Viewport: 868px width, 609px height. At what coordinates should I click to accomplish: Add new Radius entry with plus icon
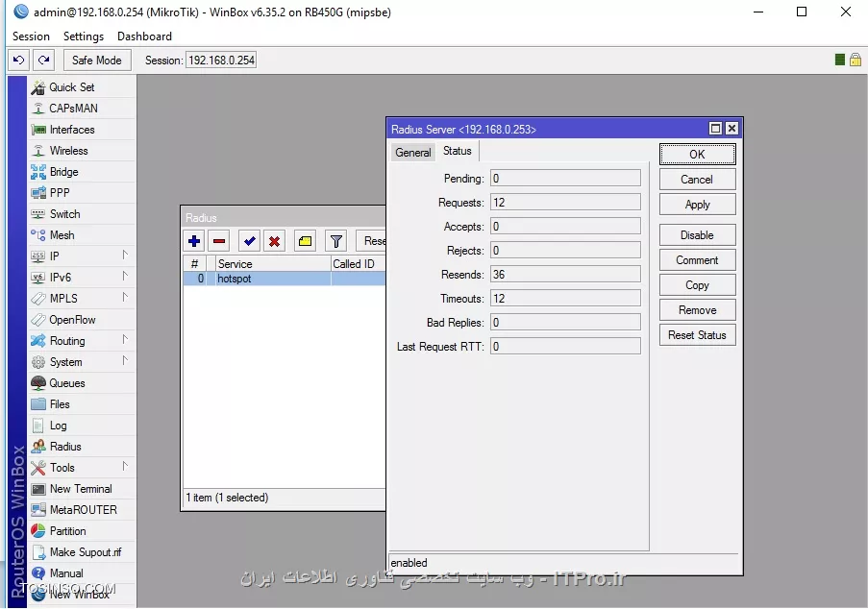pyautogui.click(x=194, y=241)
